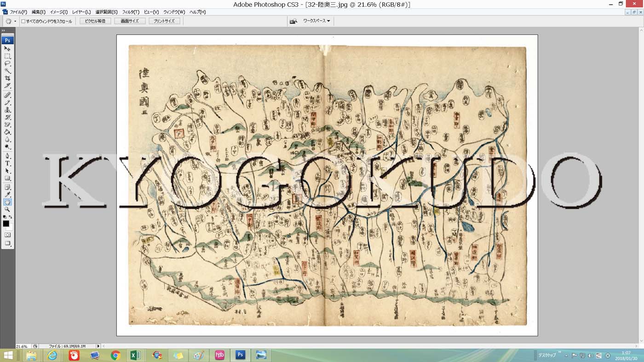Open Google Chrome from taskbar
The width and height of the screenshot is (644, 362).
pyautogui.click(x=115, y=355)
